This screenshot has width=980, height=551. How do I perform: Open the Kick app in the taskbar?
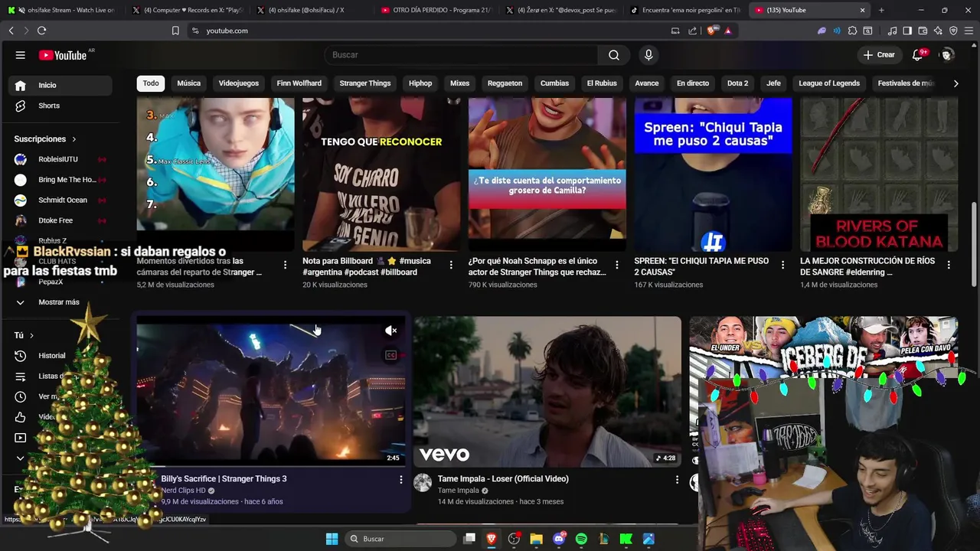(x=626, y=539)
